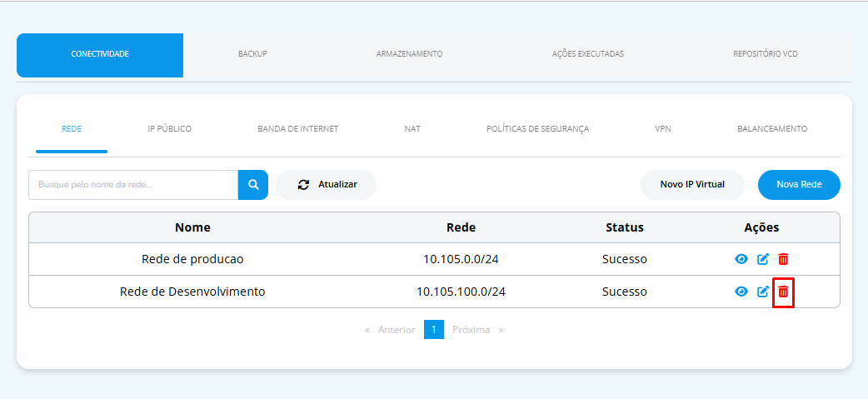Delete the Rede de producao network
Screen dimensions: 868x399
click(783, 259)
